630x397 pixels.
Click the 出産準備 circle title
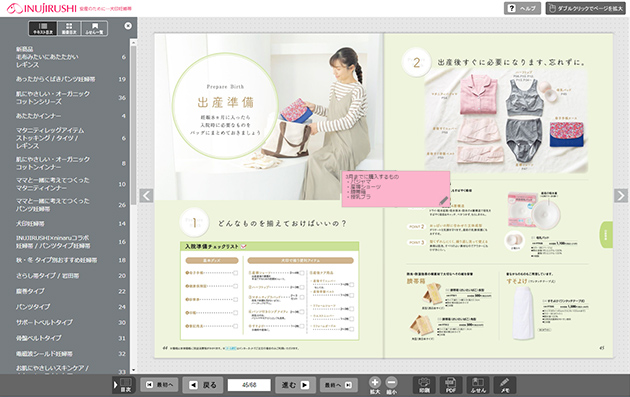coord(225,103)
